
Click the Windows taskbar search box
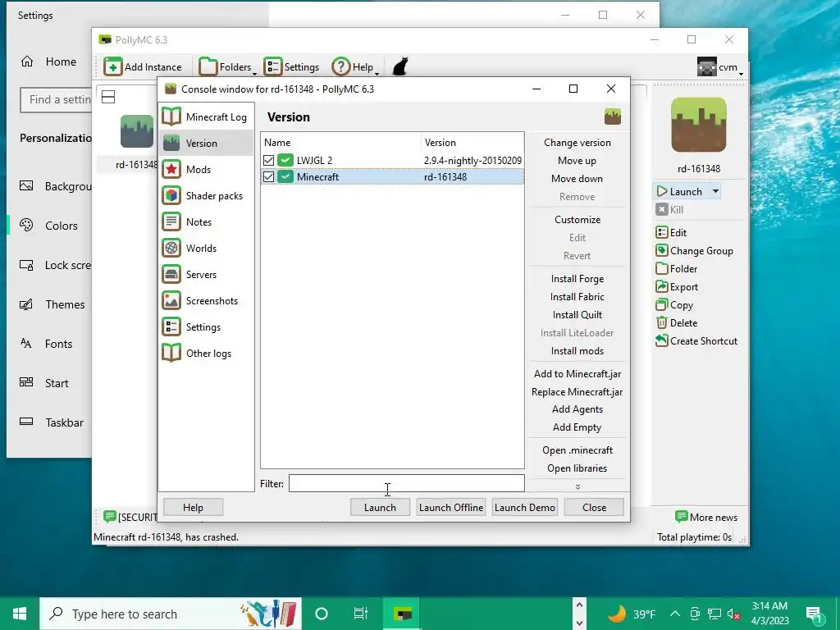pos(171,614)
